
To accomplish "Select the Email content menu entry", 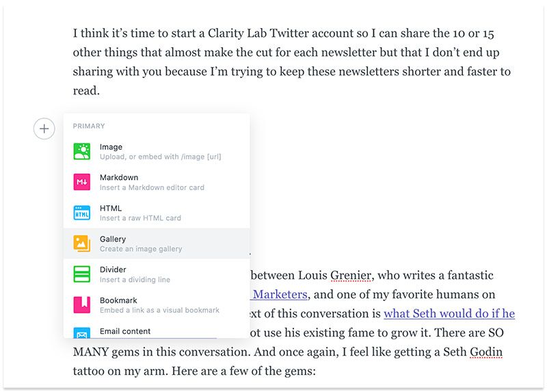I will [x=157, y=331].
